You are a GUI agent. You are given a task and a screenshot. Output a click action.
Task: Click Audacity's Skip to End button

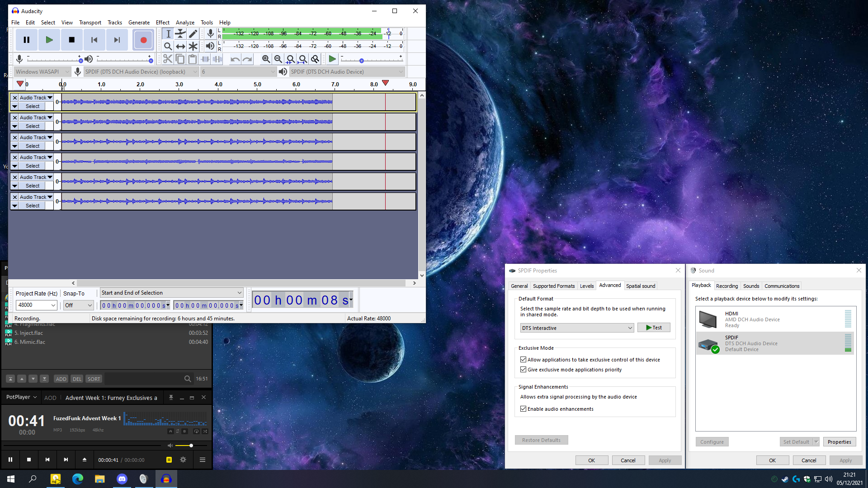pyautogui.click(x=117, y=40)
